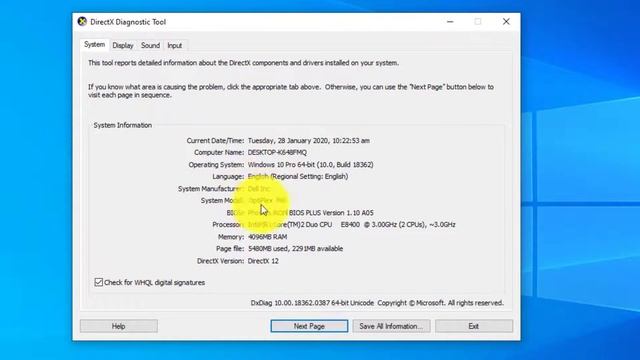The image size is (640, 360).
Task: Open the Sound tab
Action: 150,45
